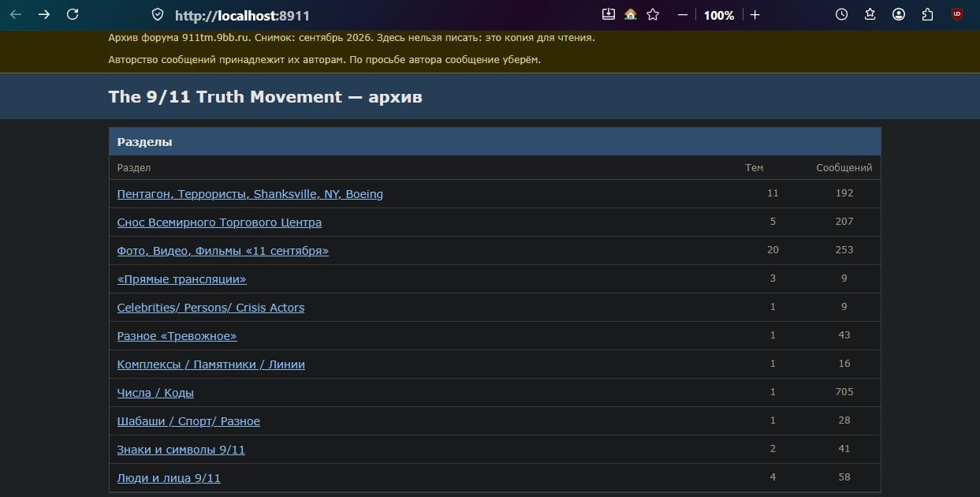Viewport: 980px width, 497px height.
Task: Click the account profile icon
Action: click(x=899, y=14)
